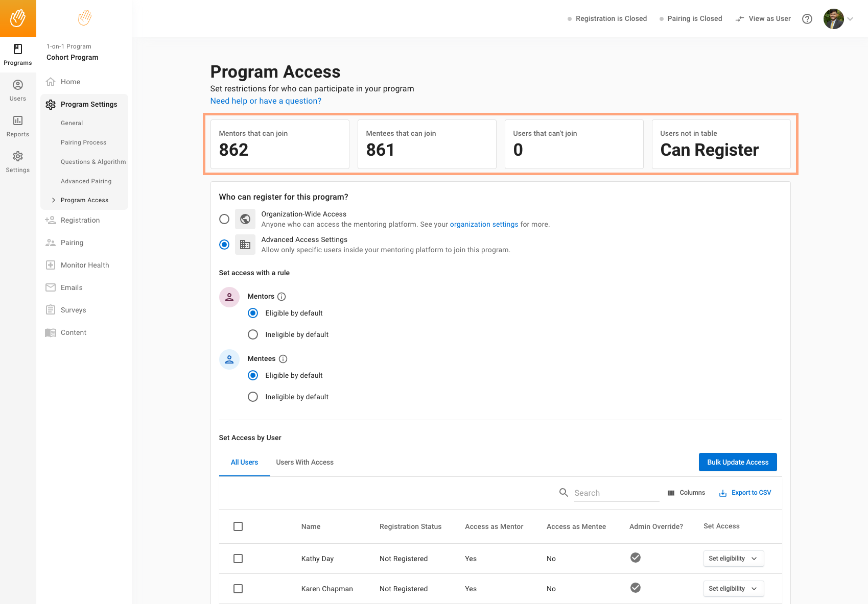
Task: Open General program settings
Action: pyautogui.click(x=72, y=123)
